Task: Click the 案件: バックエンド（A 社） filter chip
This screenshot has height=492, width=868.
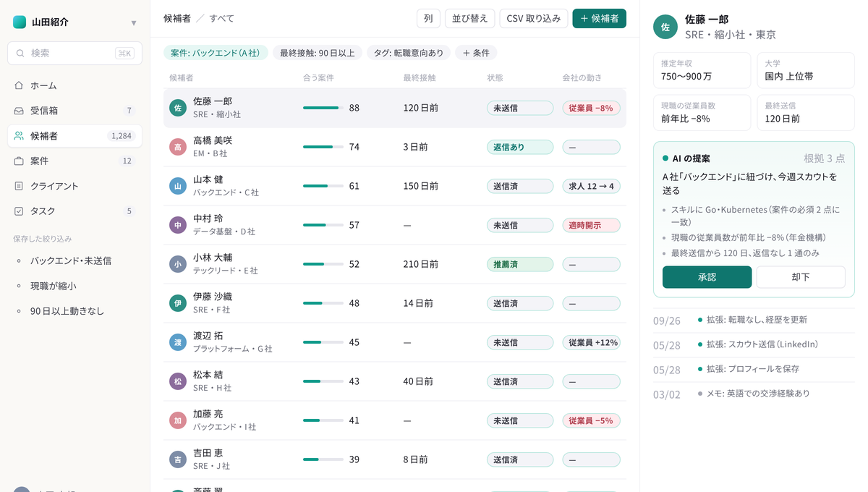Action: (216, 53)
